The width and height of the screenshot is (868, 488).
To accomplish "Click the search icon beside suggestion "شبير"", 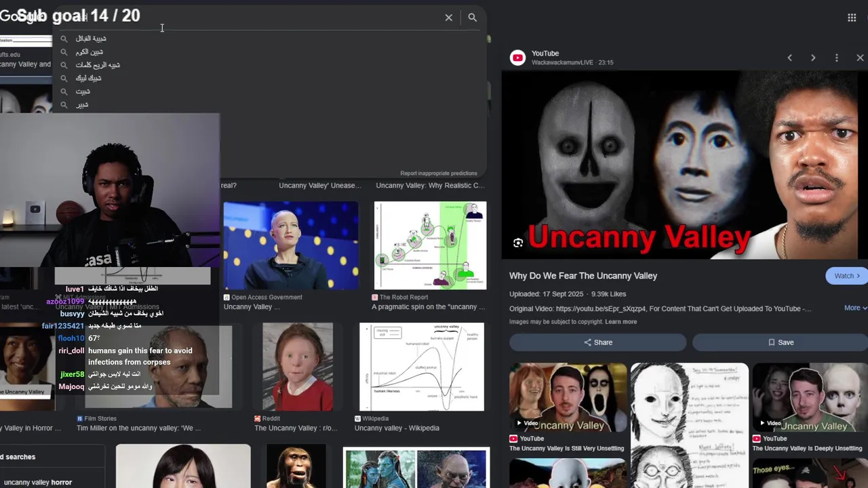I will click(64, 105).
